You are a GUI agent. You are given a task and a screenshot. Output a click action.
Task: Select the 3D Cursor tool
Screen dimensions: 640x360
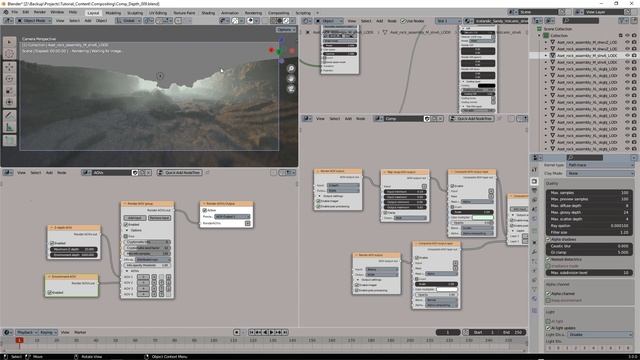pos(10,54)
